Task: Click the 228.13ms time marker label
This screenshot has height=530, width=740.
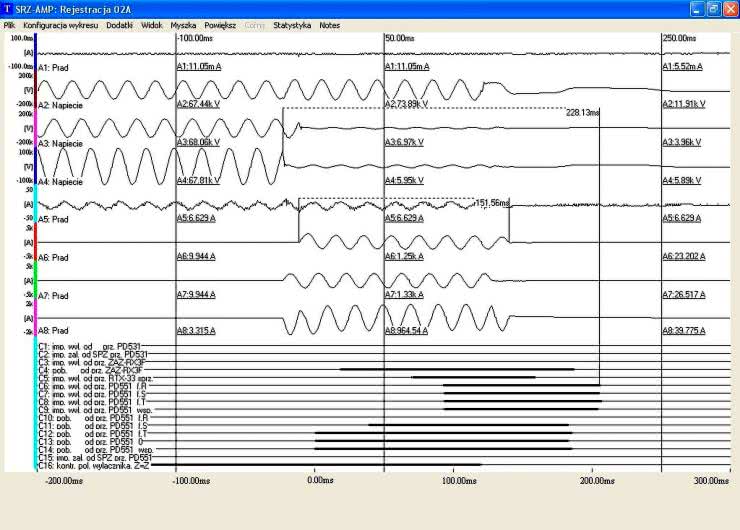Action: (x=582, y=113)
